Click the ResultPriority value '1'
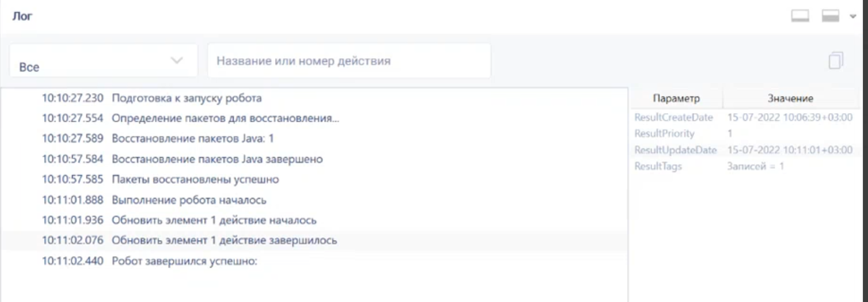This screenshot has width=868, height=302. (x=730, y=133)
